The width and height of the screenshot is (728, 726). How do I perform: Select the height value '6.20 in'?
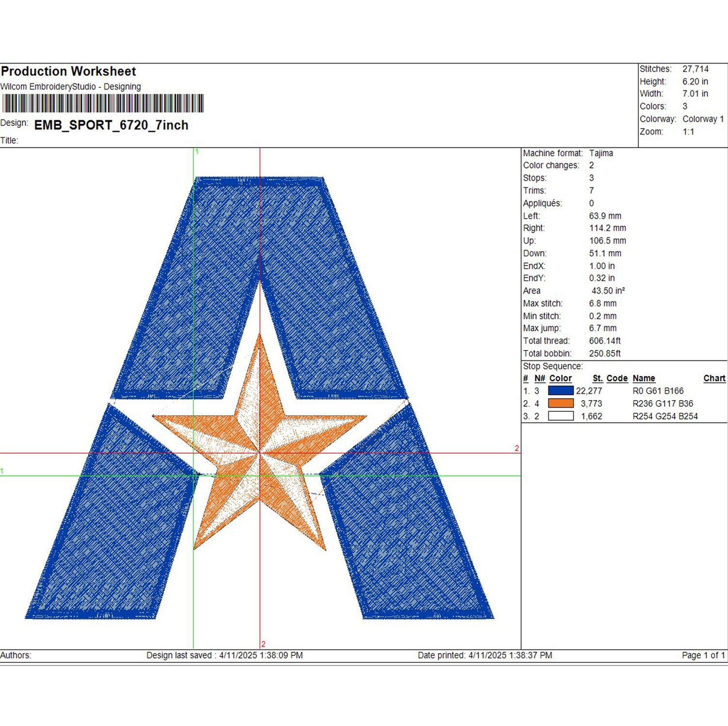pyautogui.click(x=695, y=82)
